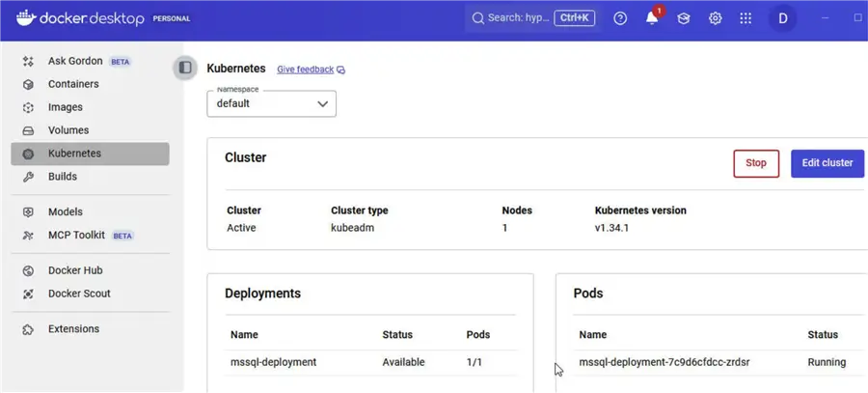Screen dimensions: 868x393
Task: Open the D user account avatar
Action: click(783, 18)
